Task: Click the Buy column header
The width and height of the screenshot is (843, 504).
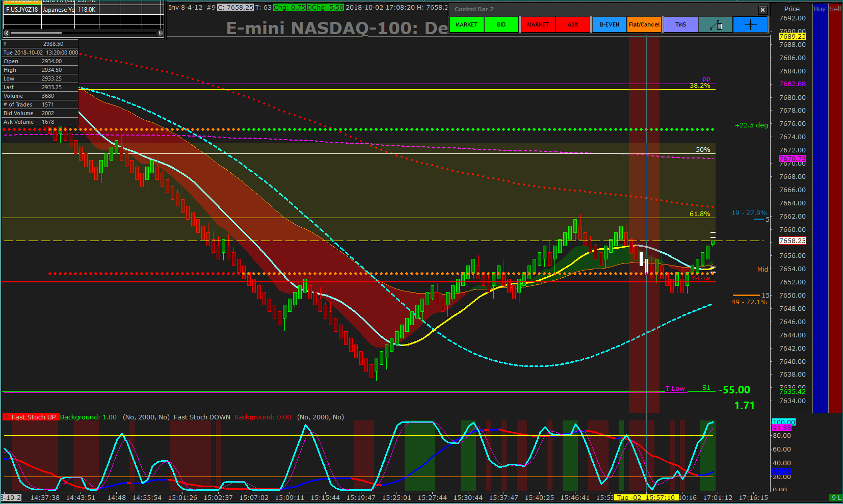Action: 820,9
